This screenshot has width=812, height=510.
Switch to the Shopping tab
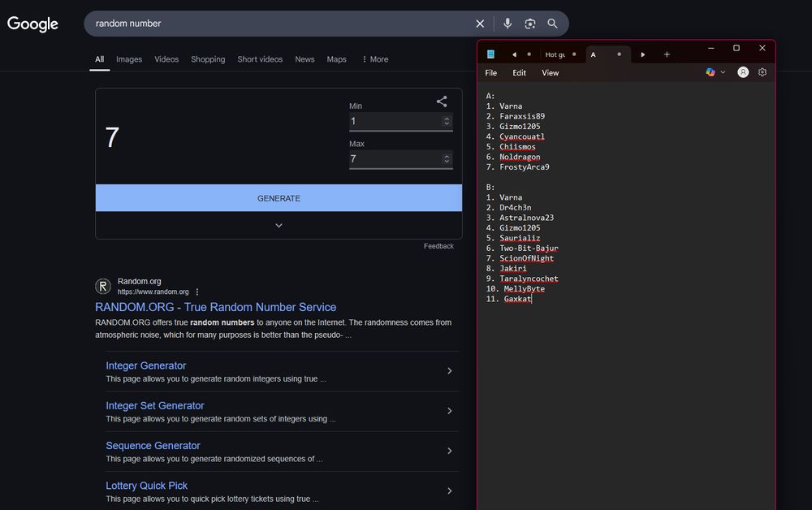[x=208, y=59]
